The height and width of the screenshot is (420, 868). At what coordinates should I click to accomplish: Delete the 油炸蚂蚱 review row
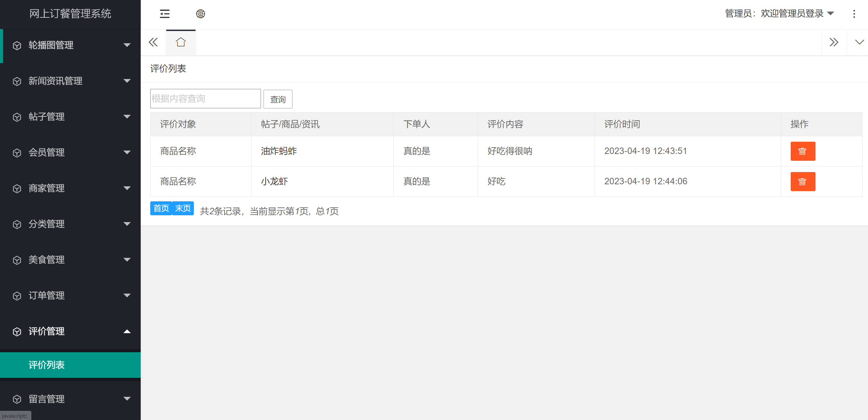click(803, 151)
